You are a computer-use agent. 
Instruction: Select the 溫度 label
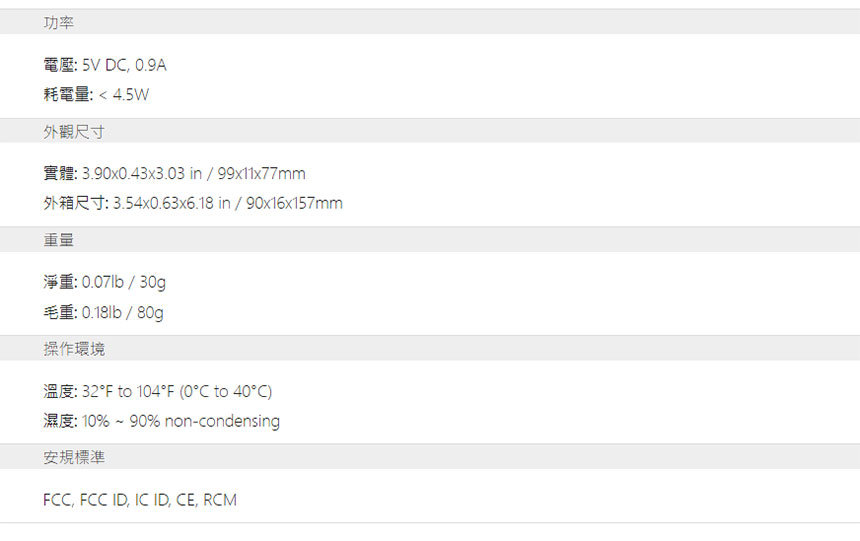point(59,391)
